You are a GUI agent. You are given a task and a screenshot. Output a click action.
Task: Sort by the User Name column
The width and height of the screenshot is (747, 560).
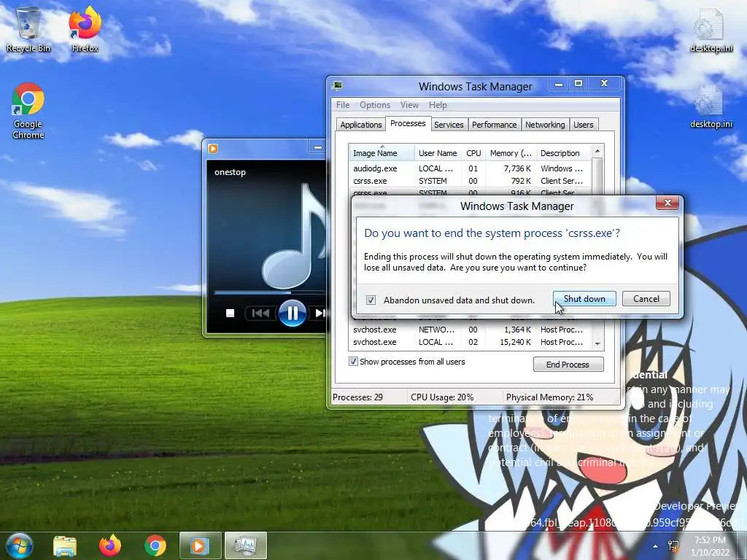tap(438, 153)
